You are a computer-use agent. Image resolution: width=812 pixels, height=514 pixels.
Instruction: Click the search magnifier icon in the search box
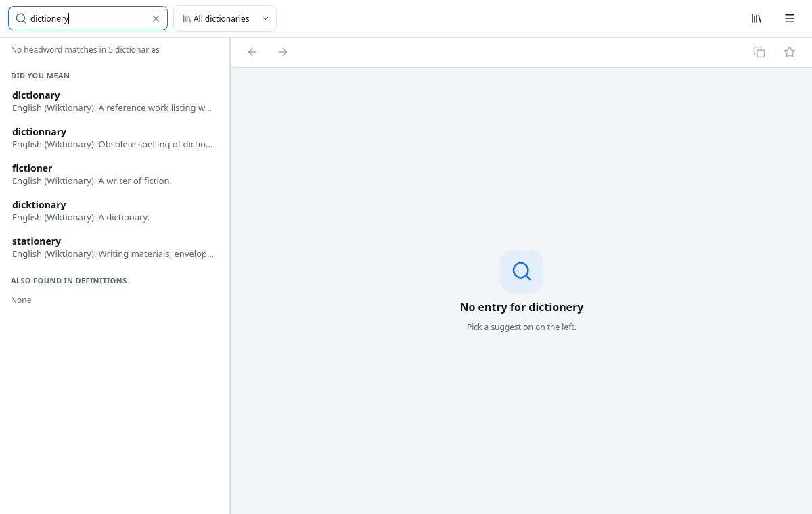pos(21,19)
